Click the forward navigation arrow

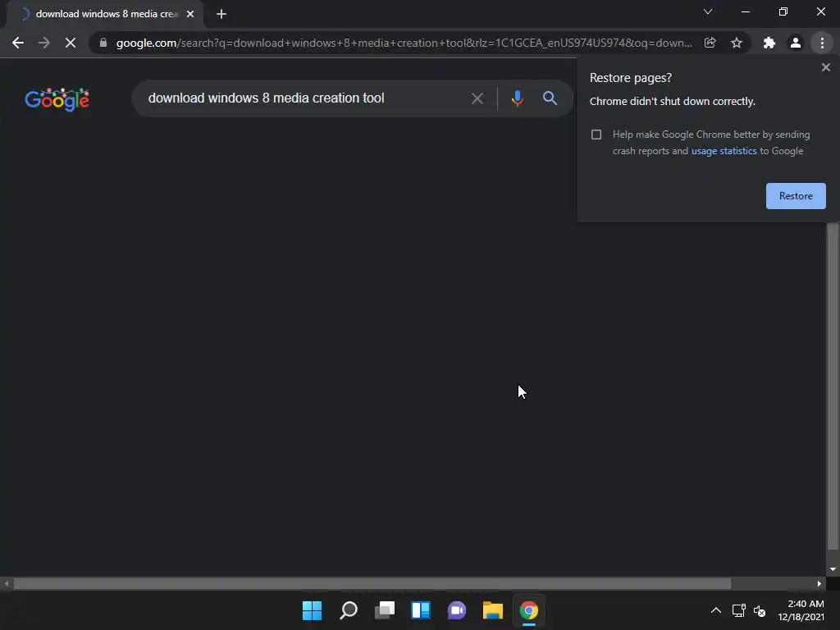(44, 43)
